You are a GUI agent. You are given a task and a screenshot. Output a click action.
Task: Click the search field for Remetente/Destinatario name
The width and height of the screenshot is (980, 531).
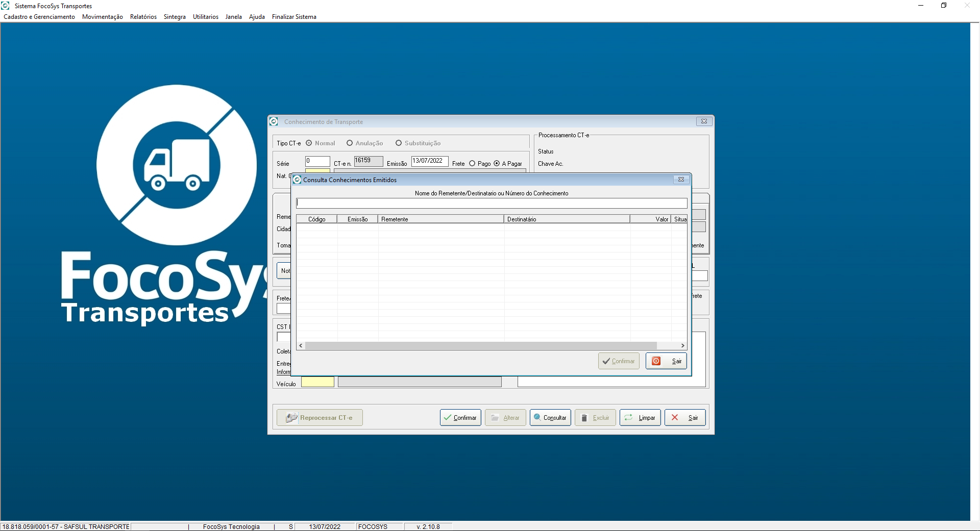(x=492, y=203)
